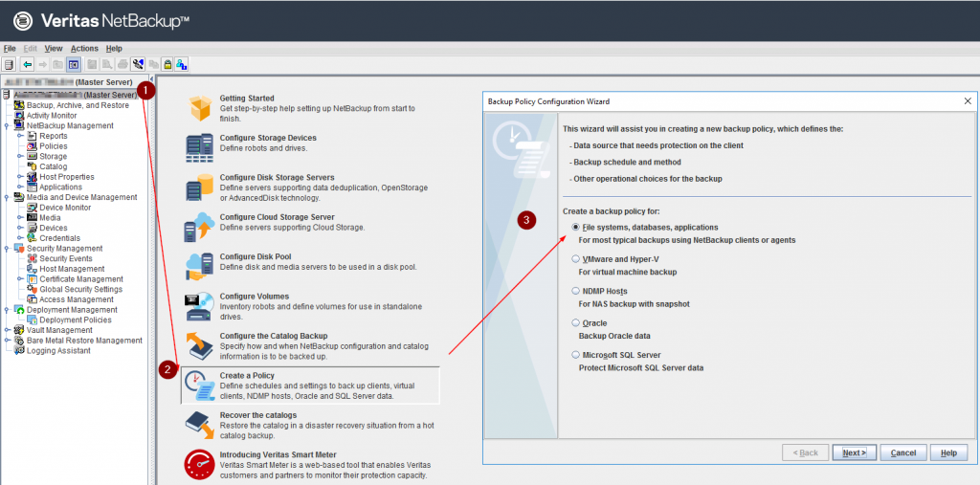This screenshot has width=980, height=485.
Task: Open the Getting Started box icon
Action: 200,108
